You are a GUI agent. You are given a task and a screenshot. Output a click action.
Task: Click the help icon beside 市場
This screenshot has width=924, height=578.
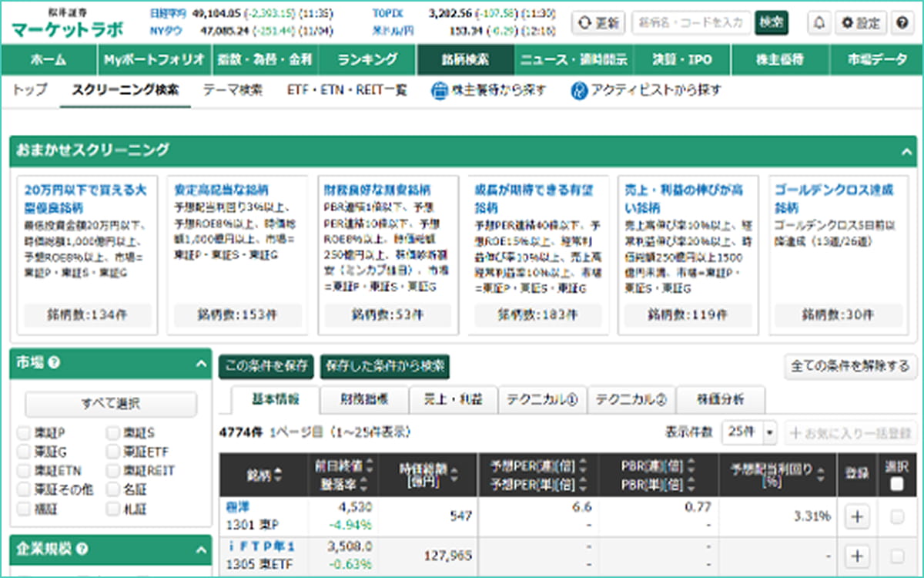(55, 362)
